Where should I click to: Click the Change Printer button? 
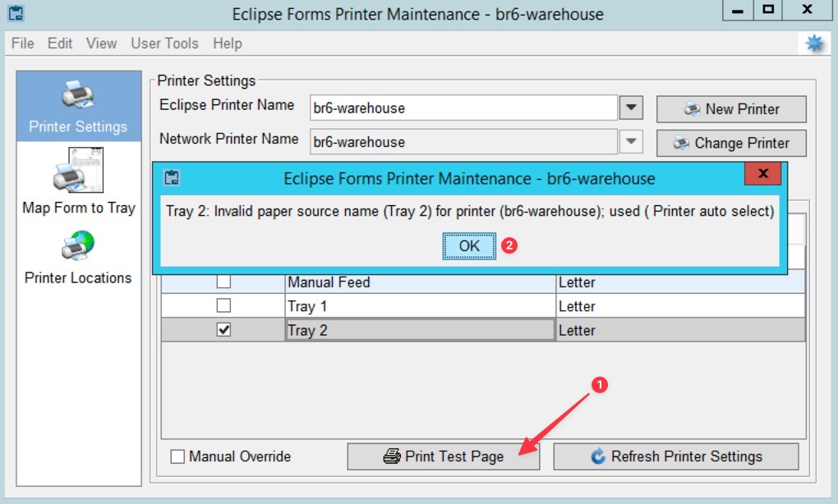(731, 143)
